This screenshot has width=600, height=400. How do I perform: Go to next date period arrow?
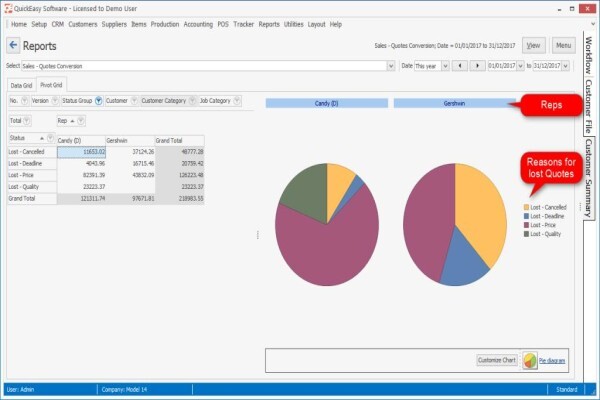tap(477, 66)
